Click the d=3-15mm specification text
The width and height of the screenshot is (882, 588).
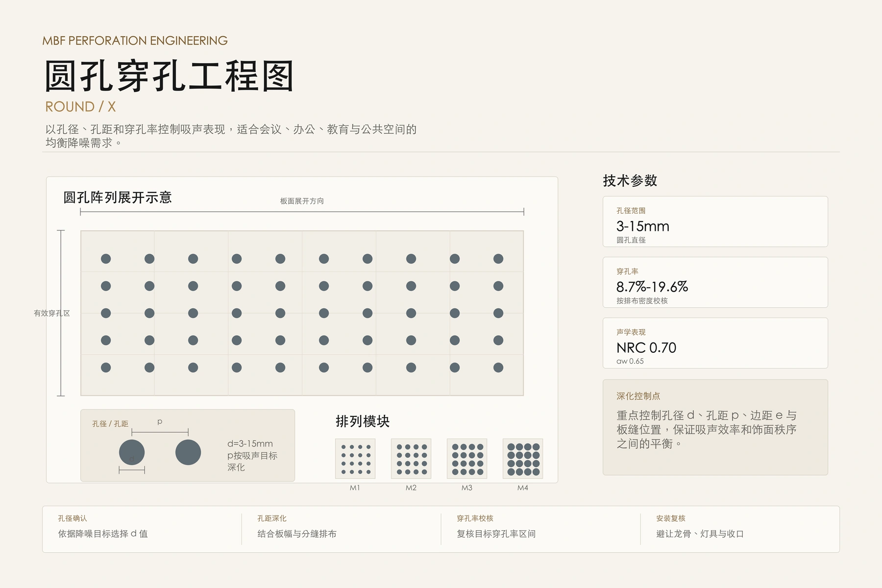pos(250,443)
